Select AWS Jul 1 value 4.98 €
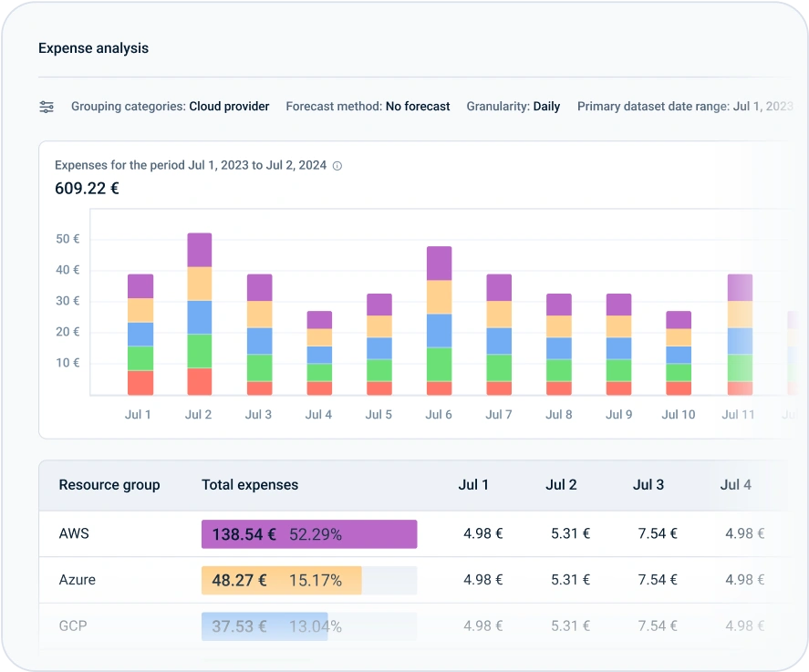The width and height of the screenshot is (809, 672). click(482, 533)
